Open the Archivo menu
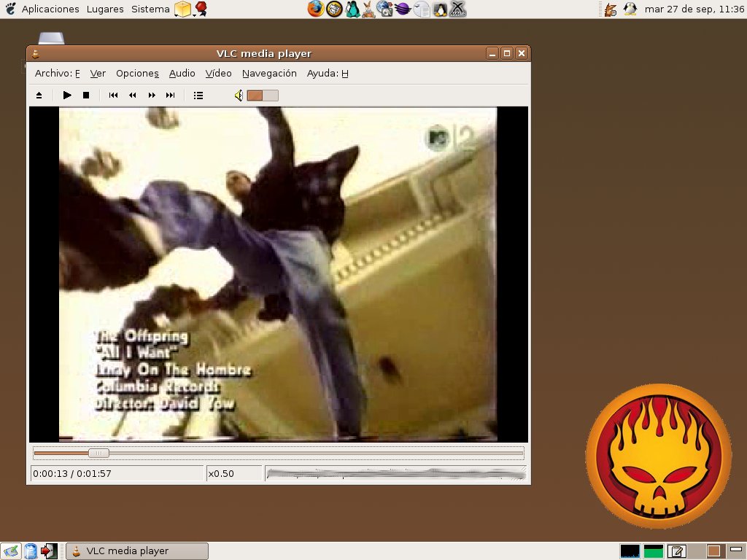Screen dimensions: 747x560 click(57, 74)
